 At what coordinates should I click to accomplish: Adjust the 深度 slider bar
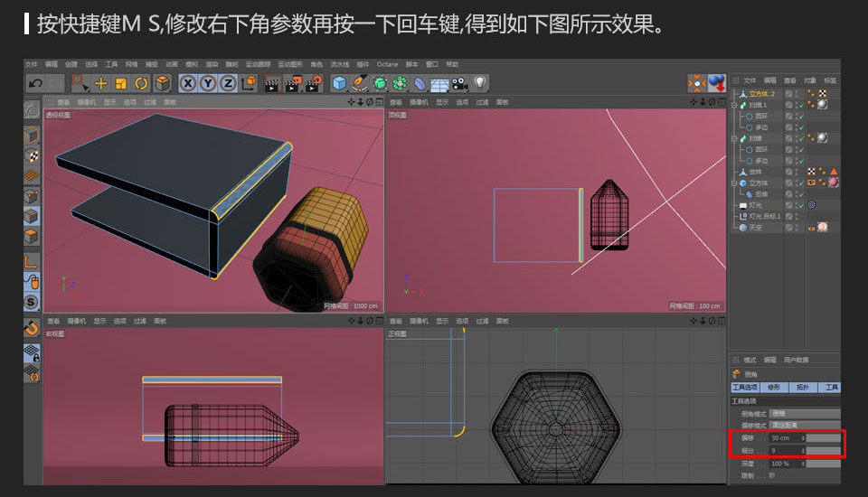click(823, 464)
